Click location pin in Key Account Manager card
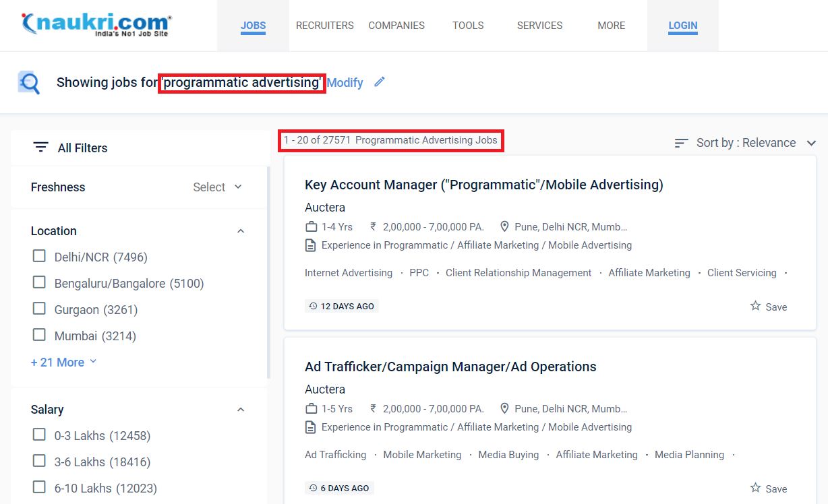The width and height of the screenshot is (828, 504). coord(504,226)
